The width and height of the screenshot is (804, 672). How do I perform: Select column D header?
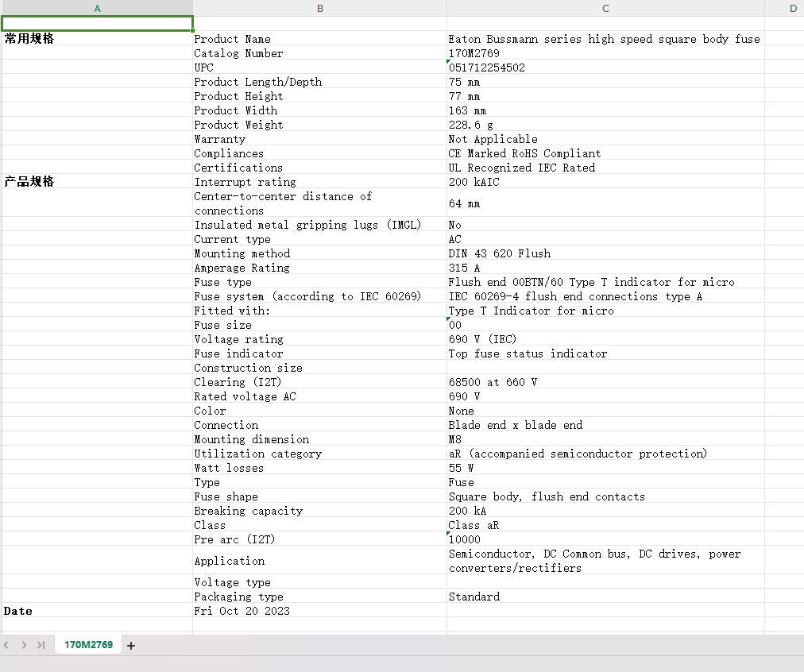tap(784, 8)
